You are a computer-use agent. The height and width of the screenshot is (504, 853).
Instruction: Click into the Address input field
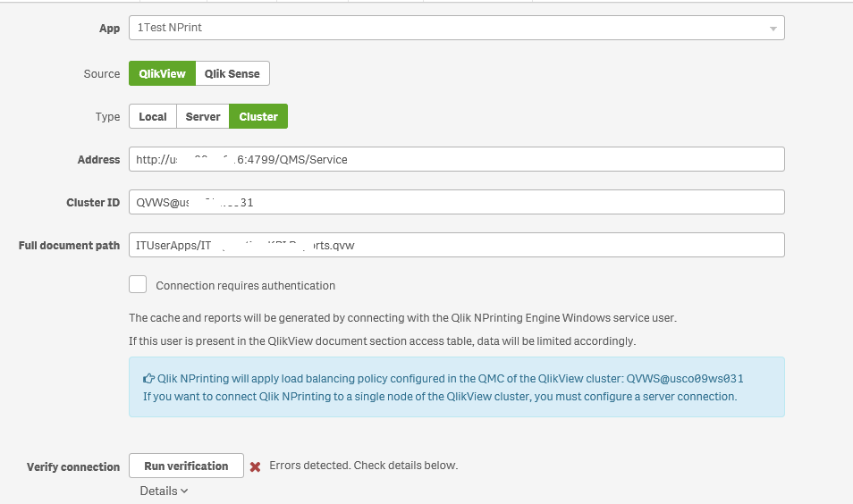[456, 159]
